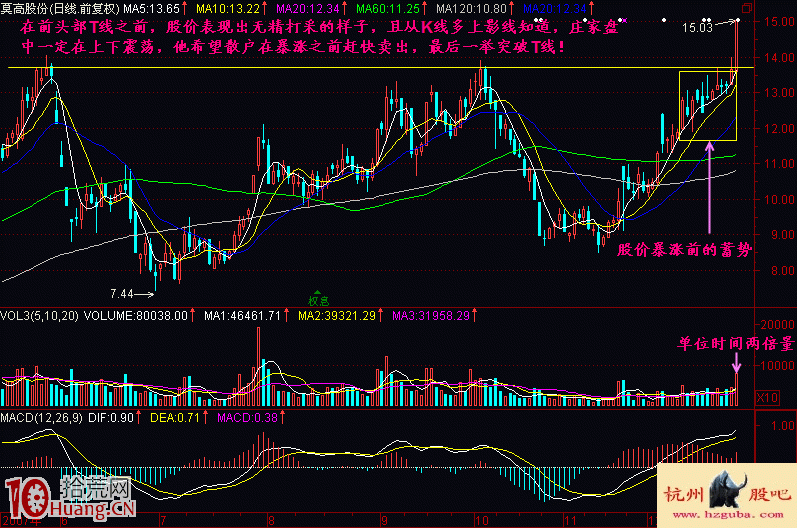
Task: Click 13.00 on the price axis
Action: tap(779, 92)
